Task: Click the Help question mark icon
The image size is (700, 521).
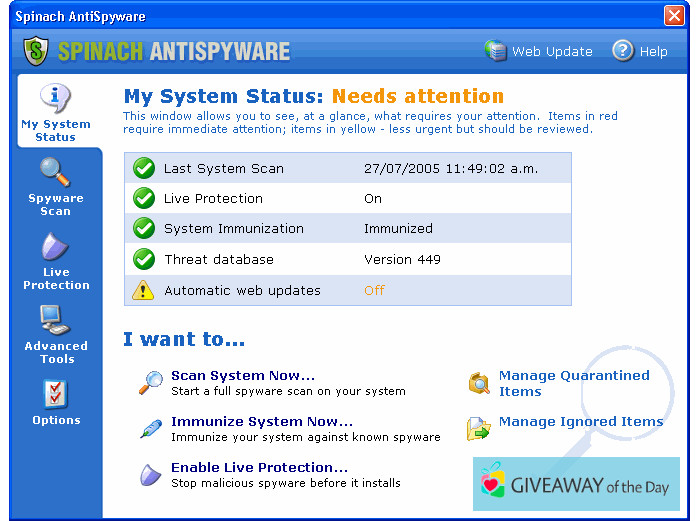Action: tap(623, 51)
